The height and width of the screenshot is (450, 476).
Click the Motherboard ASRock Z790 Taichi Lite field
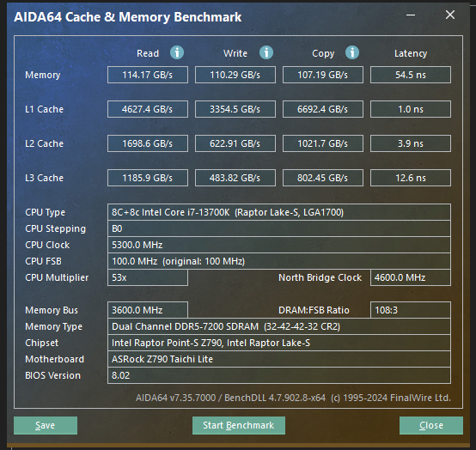coord(279,359)
